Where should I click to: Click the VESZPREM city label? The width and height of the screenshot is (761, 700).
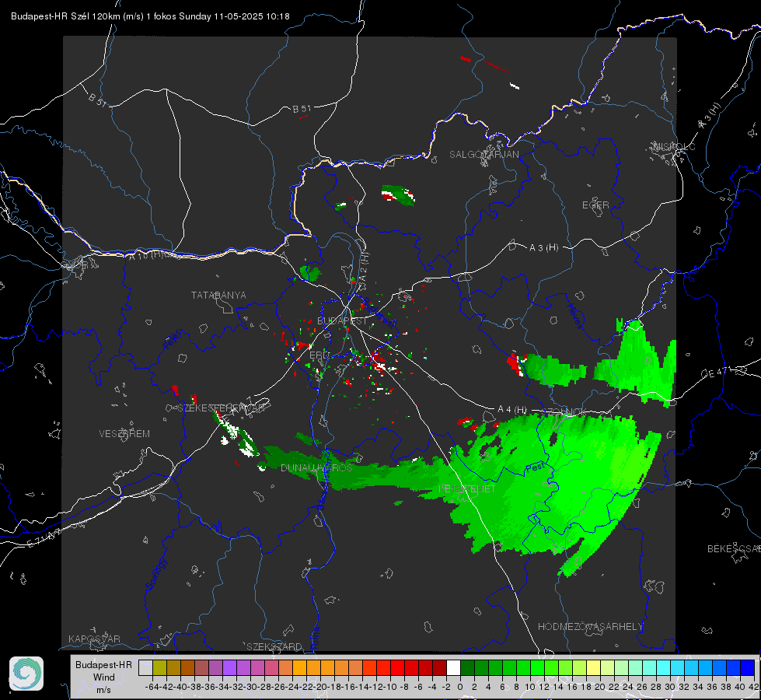click(124, 433)
